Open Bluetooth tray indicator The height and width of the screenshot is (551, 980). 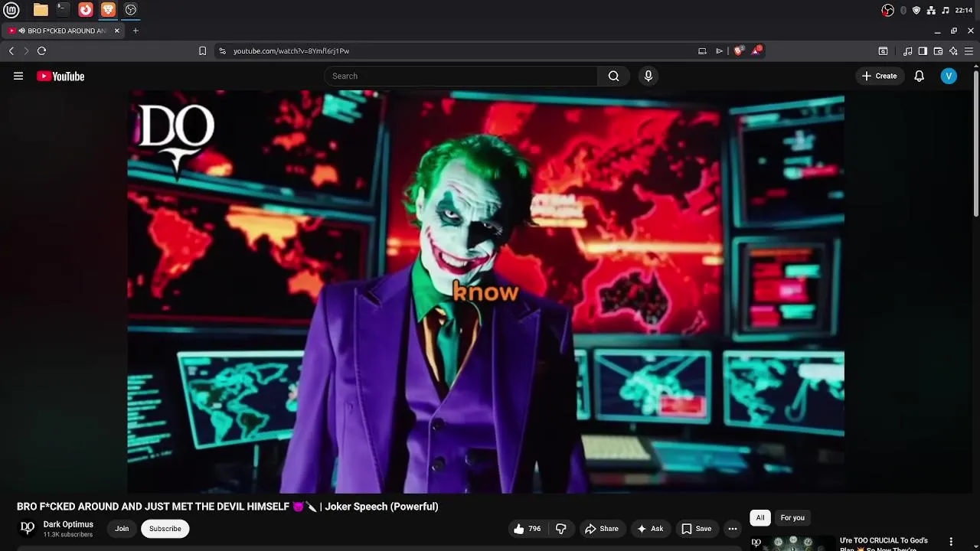tap(903, 10)
